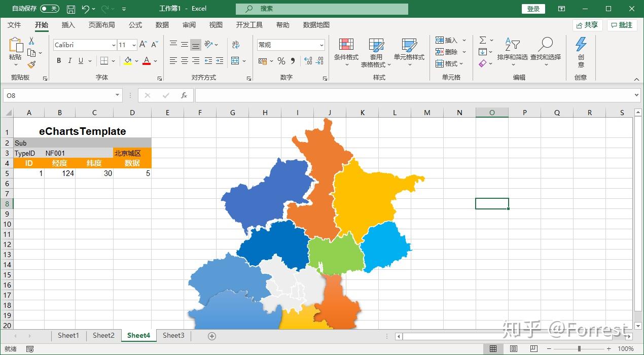Click the zoom slider handle
The image size is (644, 355).
(579, 349)
